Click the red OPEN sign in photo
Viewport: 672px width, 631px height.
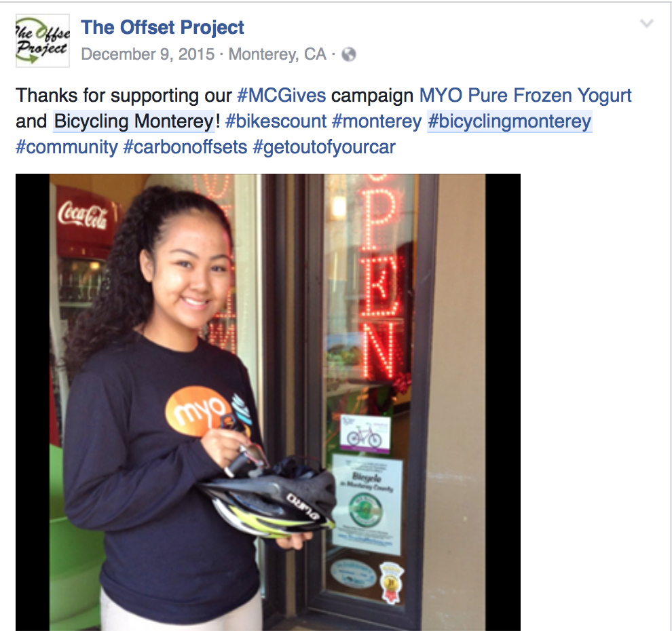coord(381,278)
